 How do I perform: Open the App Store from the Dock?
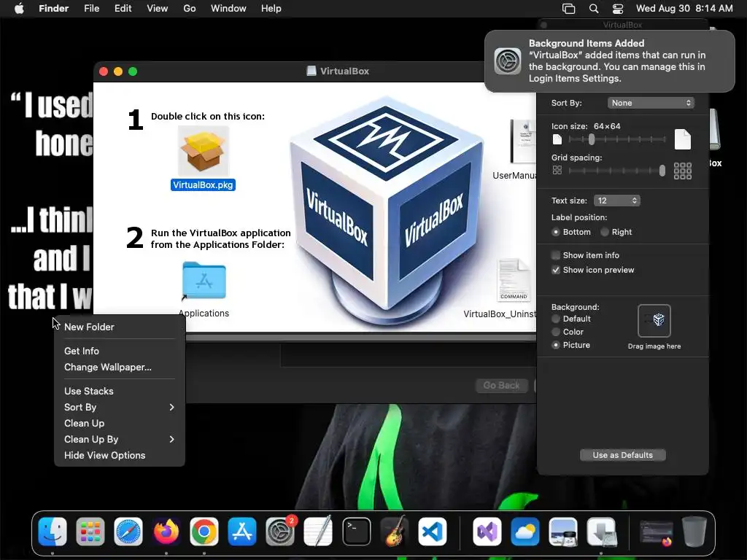pyautogui.click(x=242, y=532)
